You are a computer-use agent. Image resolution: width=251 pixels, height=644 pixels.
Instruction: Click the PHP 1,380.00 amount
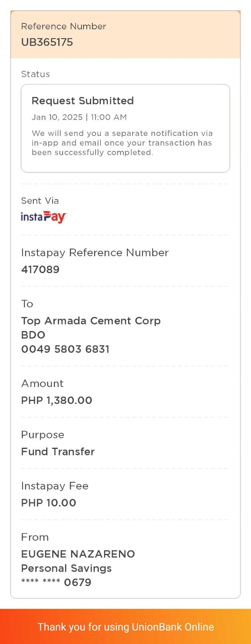coord(57,400)
